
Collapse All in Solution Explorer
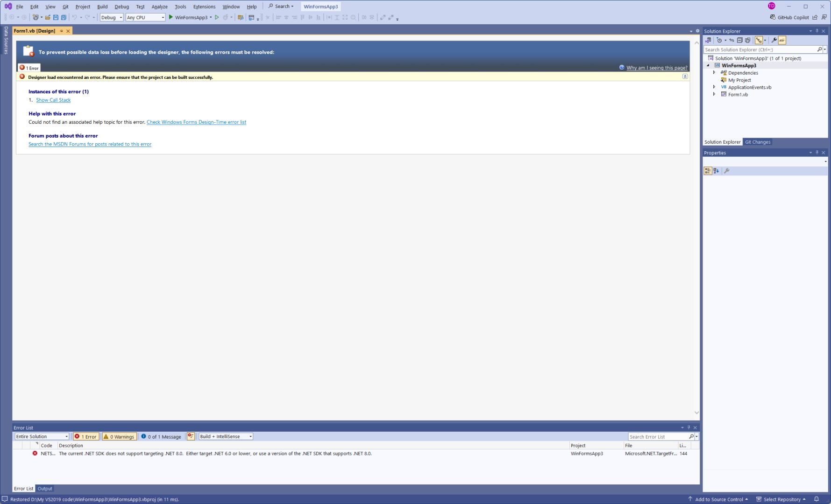739,40
